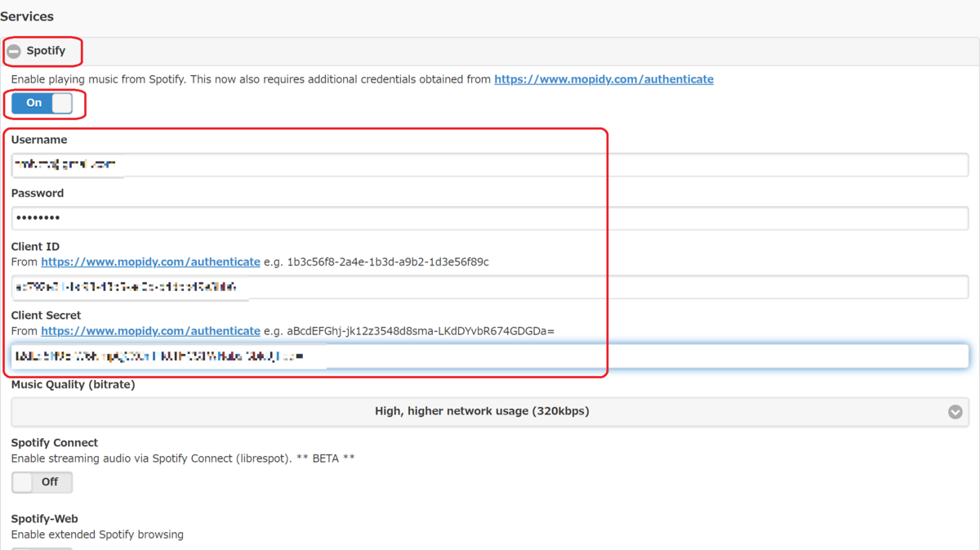This screenshot has width=980, height=550.
Task: Click the Username label
Action: 39,140
